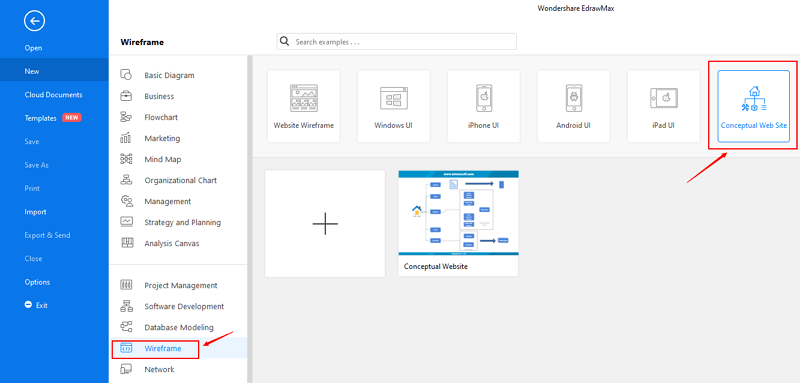
Task: Click the Conceptual Website caption
Action: point(435,266)
